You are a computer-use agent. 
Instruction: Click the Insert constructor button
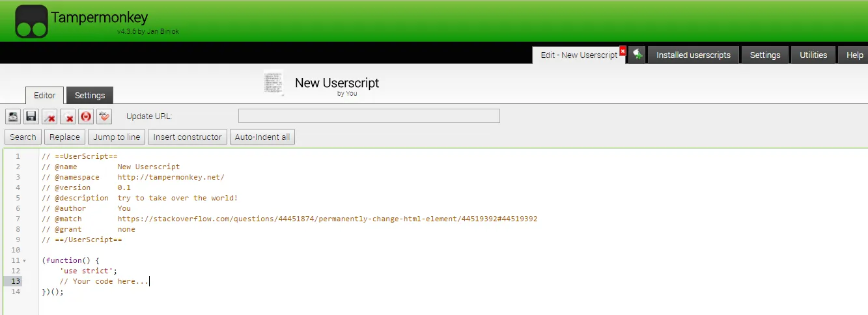pyautogui.click(x=188, y=137)
